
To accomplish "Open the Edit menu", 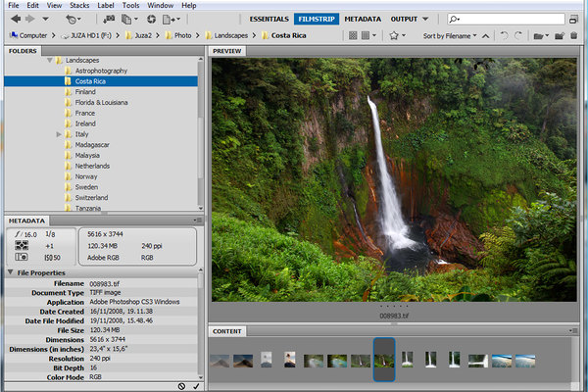I will (32, 5).
